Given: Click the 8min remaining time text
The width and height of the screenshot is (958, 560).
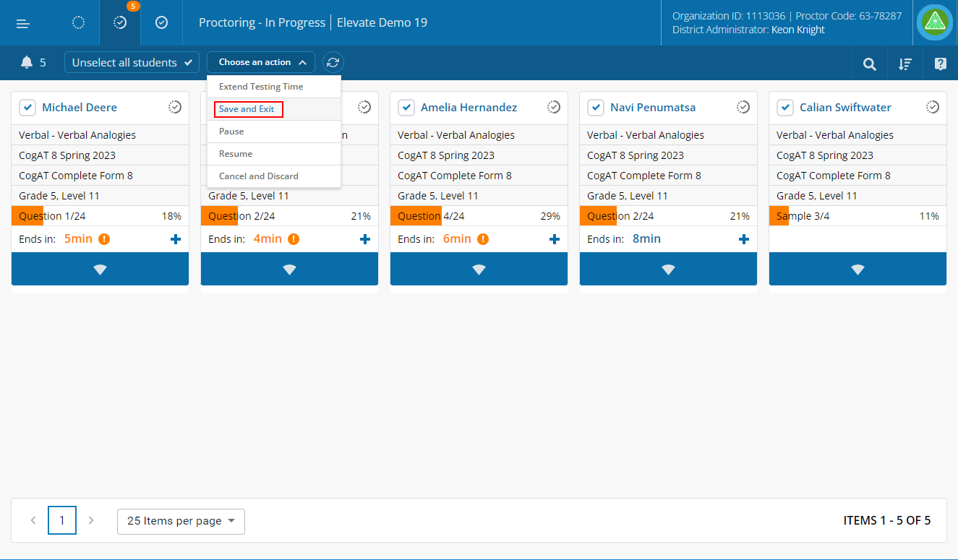Looking at the screenshot, I should tap(646, 239).
